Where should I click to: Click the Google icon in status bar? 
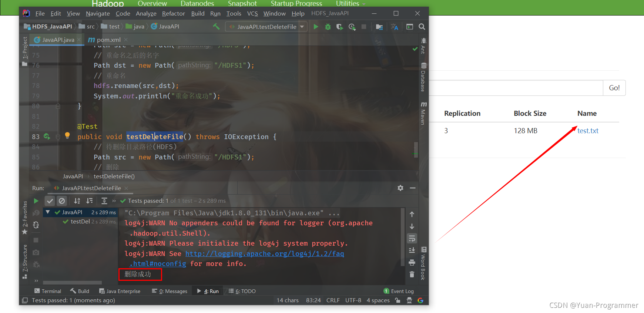[x=420, y=300]
